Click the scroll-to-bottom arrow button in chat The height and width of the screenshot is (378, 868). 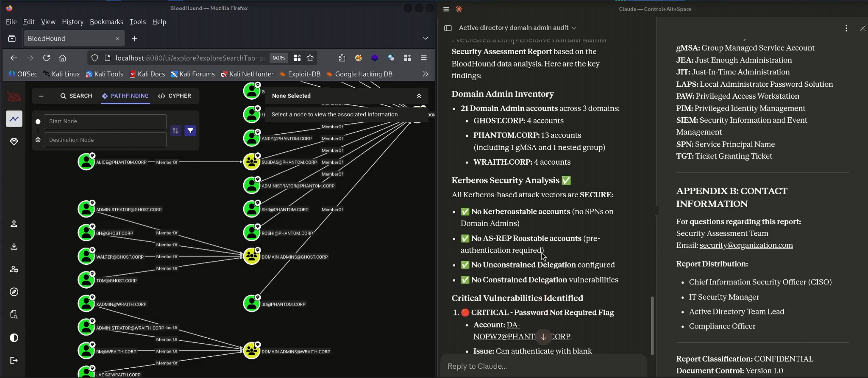click(x=543, y=337)
